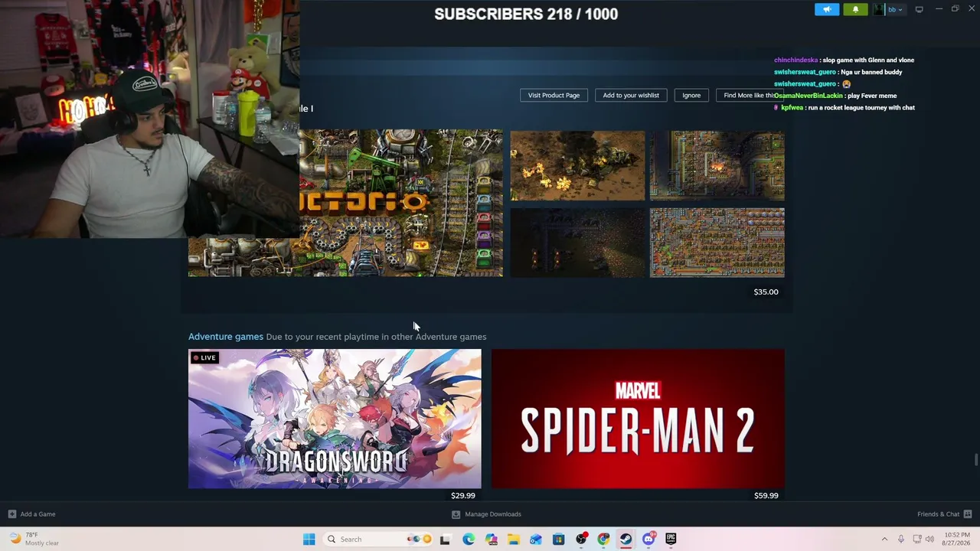
Task: Click the $29.99 Dragonsword price
Action: point(463,495)
